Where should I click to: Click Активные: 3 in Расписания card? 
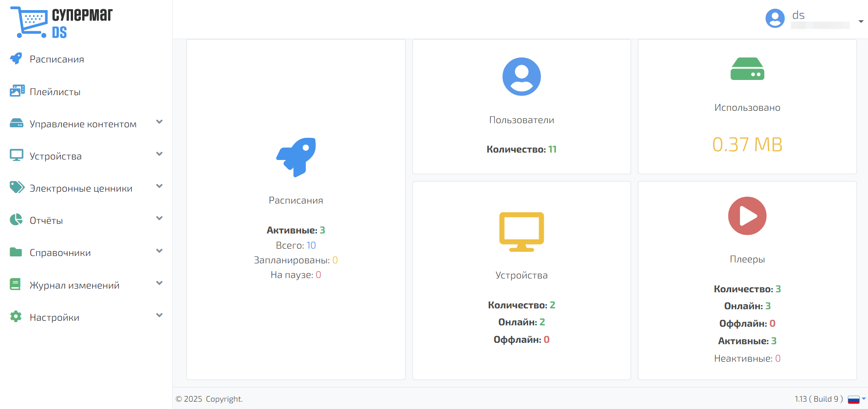[296, 230]
